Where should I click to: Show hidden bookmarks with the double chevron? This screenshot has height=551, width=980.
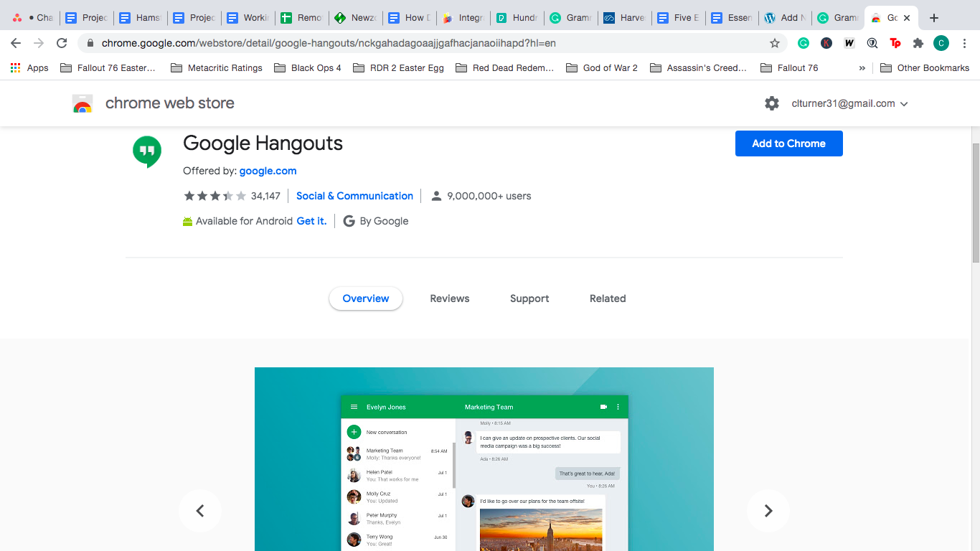click(862, 68)
